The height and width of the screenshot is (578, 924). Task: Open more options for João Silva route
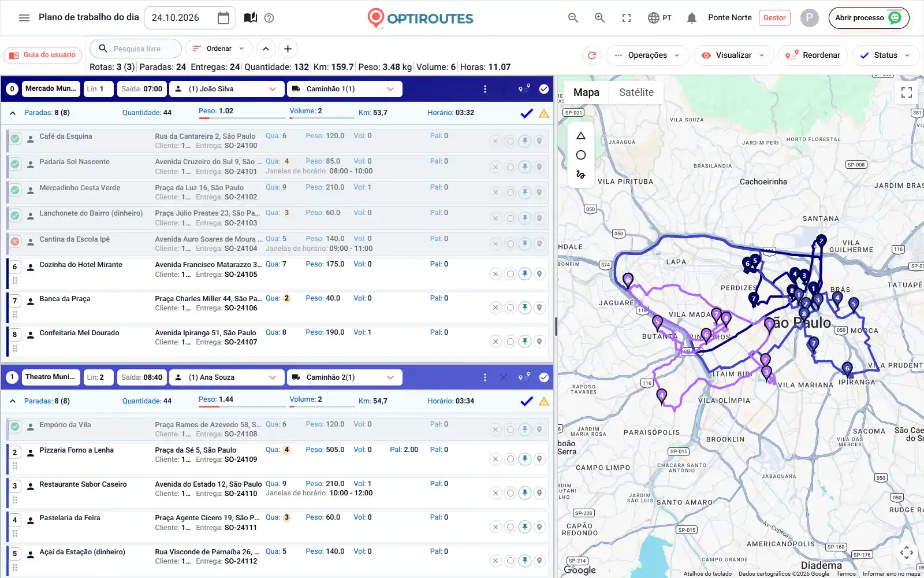[x=485, y=89]
